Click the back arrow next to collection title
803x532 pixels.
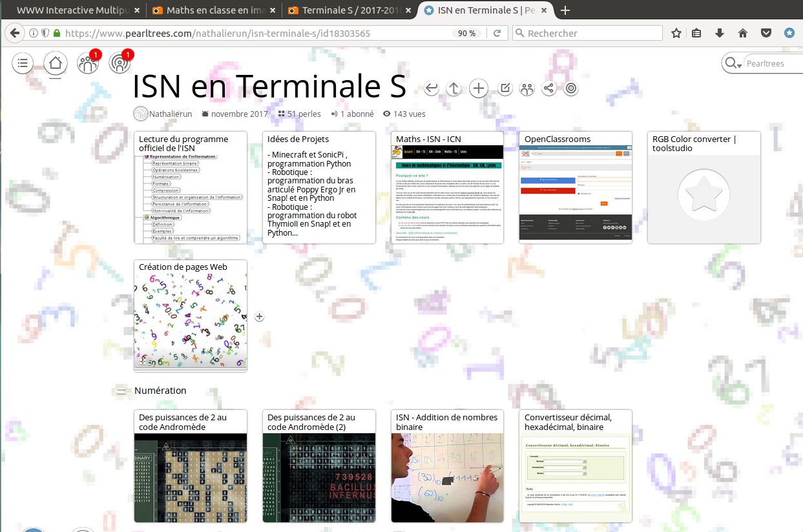(x=432, y=88)
